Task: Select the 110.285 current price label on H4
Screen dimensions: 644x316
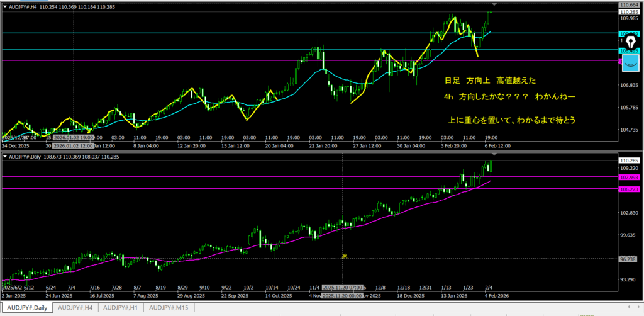Action: [630, 12]
